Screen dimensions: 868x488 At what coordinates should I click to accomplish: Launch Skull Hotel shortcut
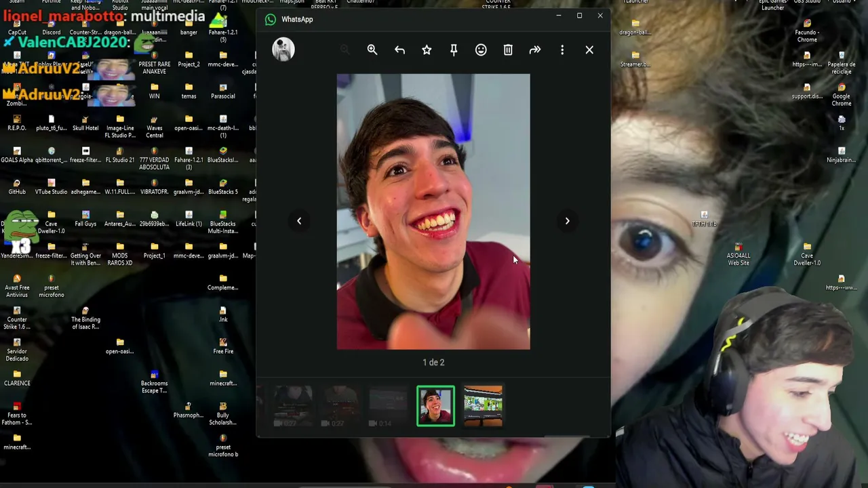(x=85, y=123)
